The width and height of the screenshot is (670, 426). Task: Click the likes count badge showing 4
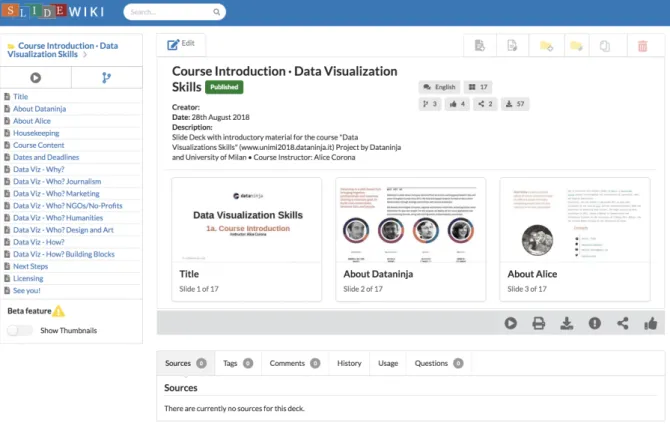click(x=457, y=104)
